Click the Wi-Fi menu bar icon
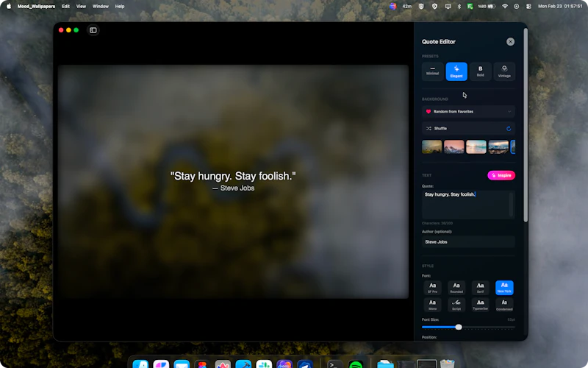588x368 pixels. (x=505, y=7)
